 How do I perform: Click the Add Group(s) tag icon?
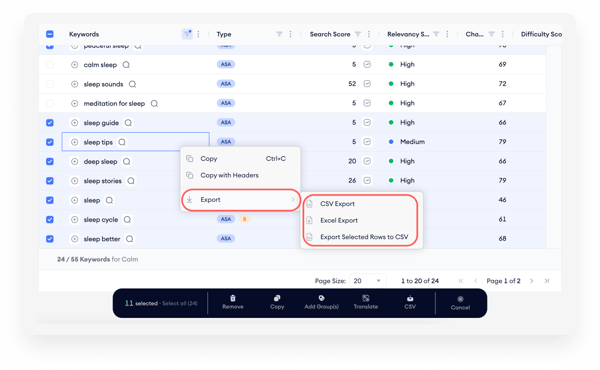pos(321,298)
